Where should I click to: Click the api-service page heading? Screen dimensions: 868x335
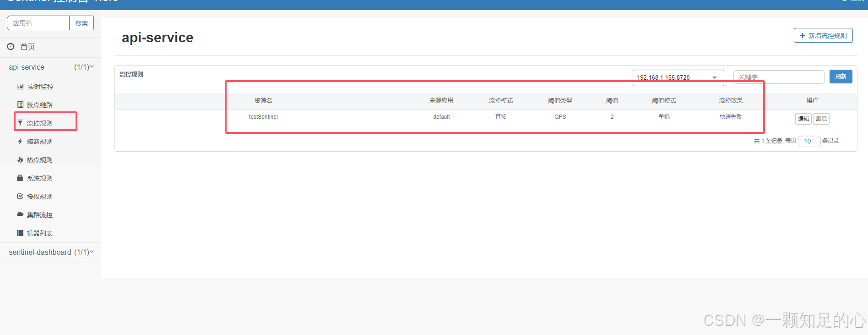tap(157, 37)
